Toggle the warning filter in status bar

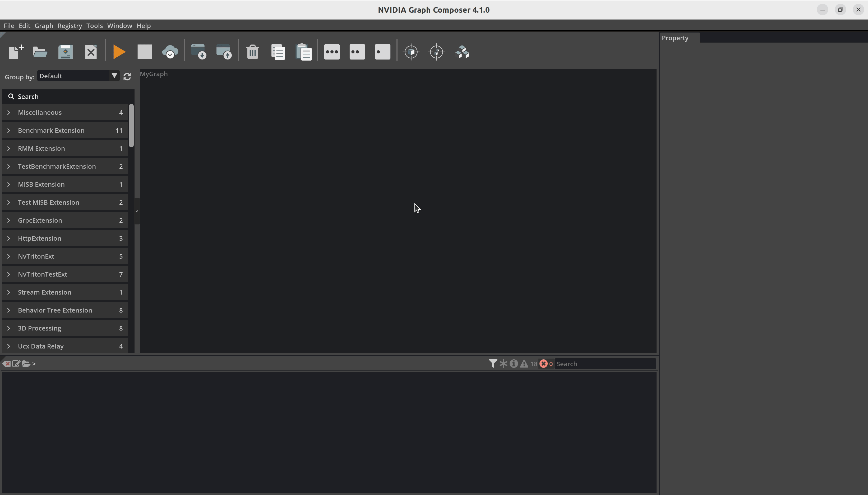click(x=524, y=364)
